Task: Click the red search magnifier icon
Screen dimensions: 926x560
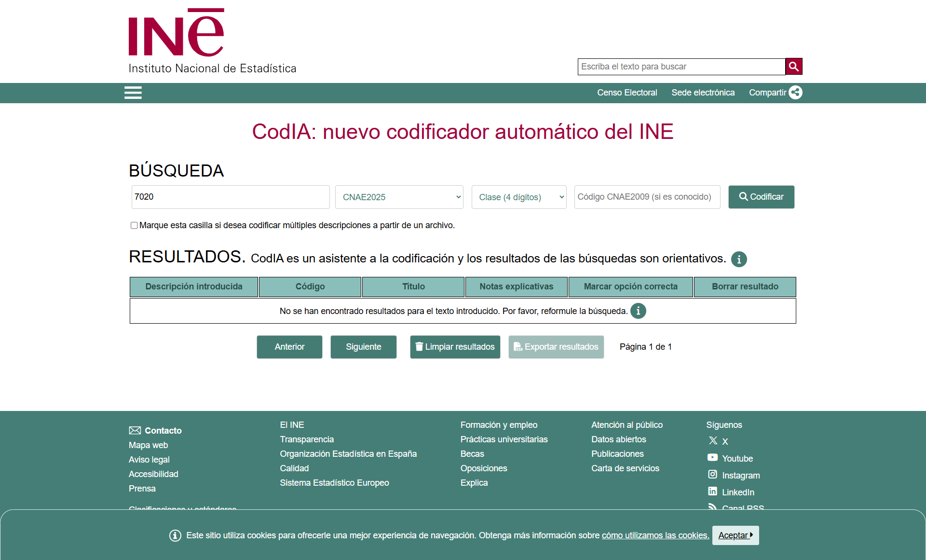Action: (x=794, y=67)
